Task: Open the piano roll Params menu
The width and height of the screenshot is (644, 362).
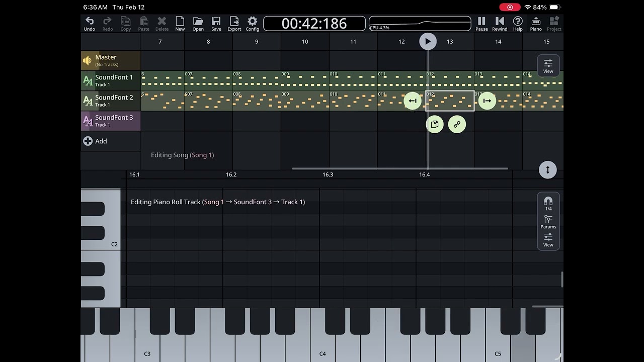Action: pos(548,222)
